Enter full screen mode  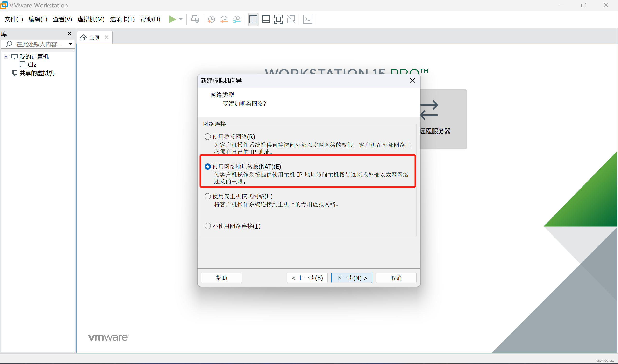tap(278, 19)
